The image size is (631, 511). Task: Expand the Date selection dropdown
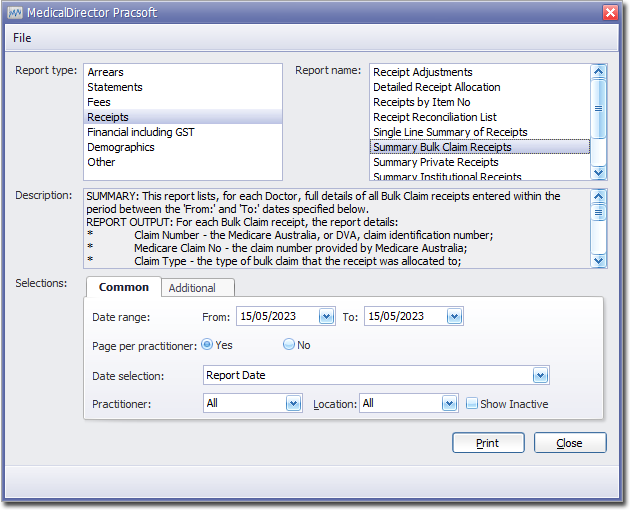(x=540, y=376)
